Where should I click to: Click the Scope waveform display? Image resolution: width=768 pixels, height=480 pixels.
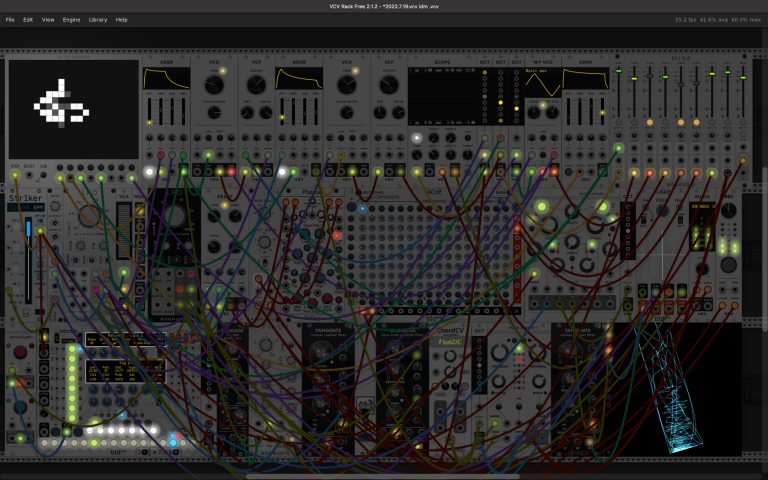pyautogui.click(x=442, y=96)
